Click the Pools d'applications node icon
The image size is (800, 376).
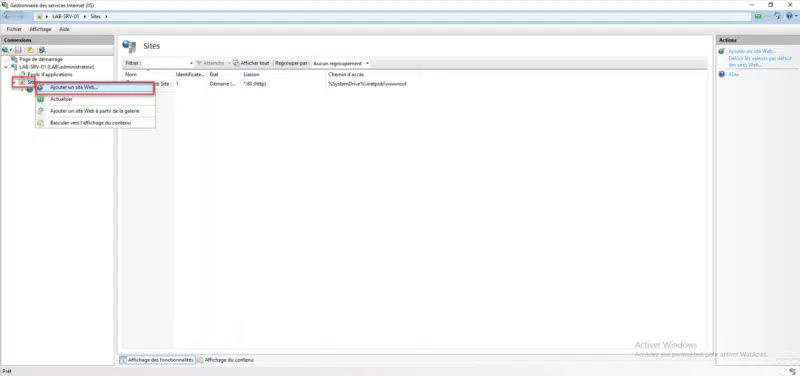coord(22,74)
